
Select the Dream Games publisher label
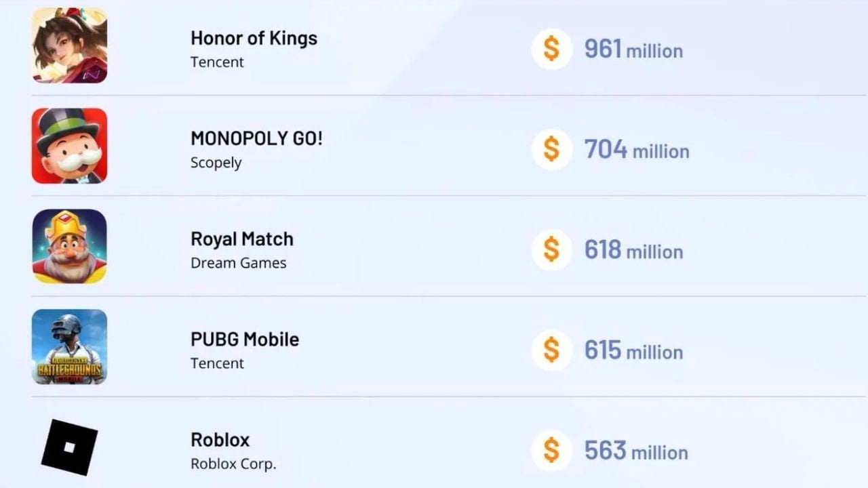point(239,263)
